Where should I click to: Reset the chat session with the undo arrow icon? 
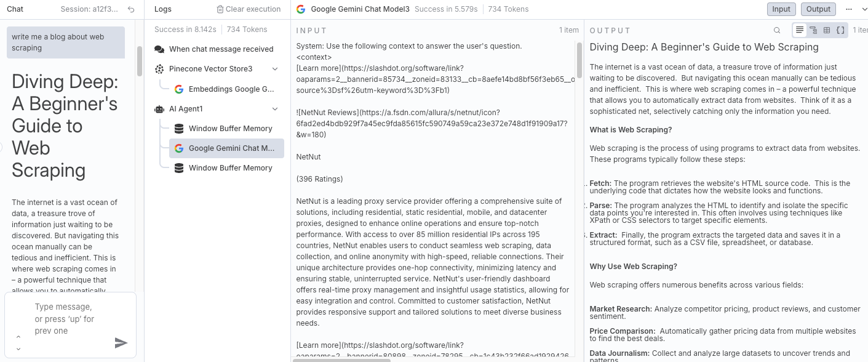[131, 9]
